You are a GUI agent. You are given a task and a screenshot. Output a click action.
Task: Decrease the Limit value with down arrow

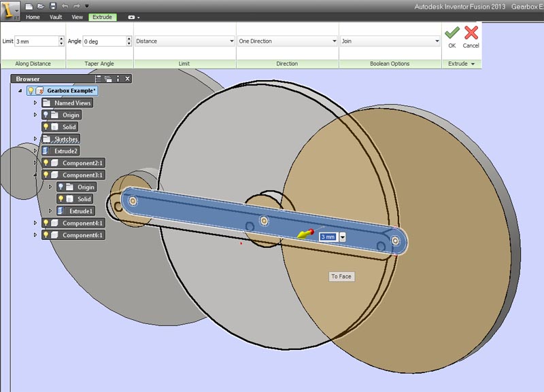pos(61,43)
